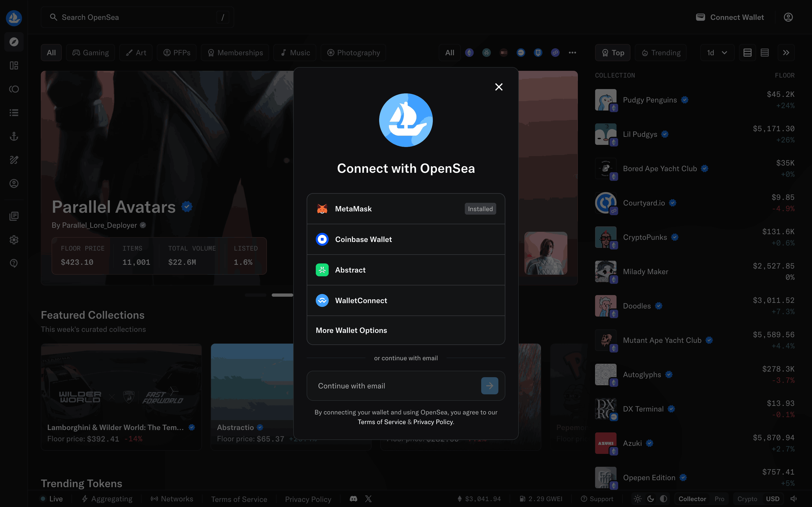812x507 pixels.
Task: Toggle the sound speaker icon
Action: [793, 499]
